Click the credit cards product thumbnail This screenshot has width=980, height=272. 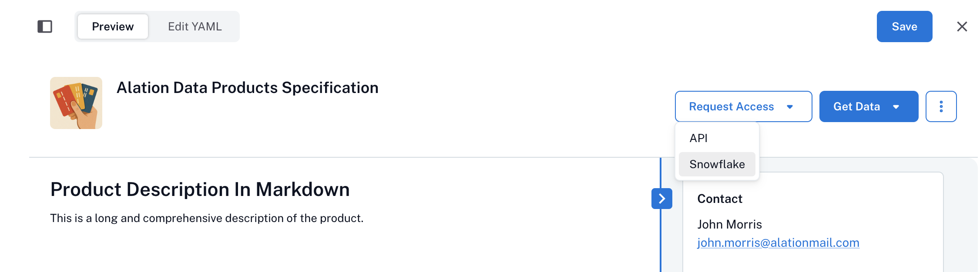click(76, 103)
